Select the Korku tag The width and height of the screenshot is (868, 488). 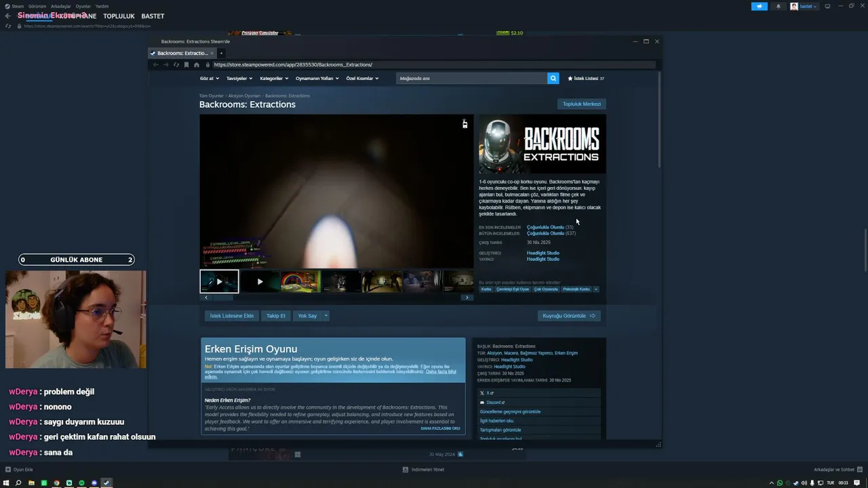[486, 289]
